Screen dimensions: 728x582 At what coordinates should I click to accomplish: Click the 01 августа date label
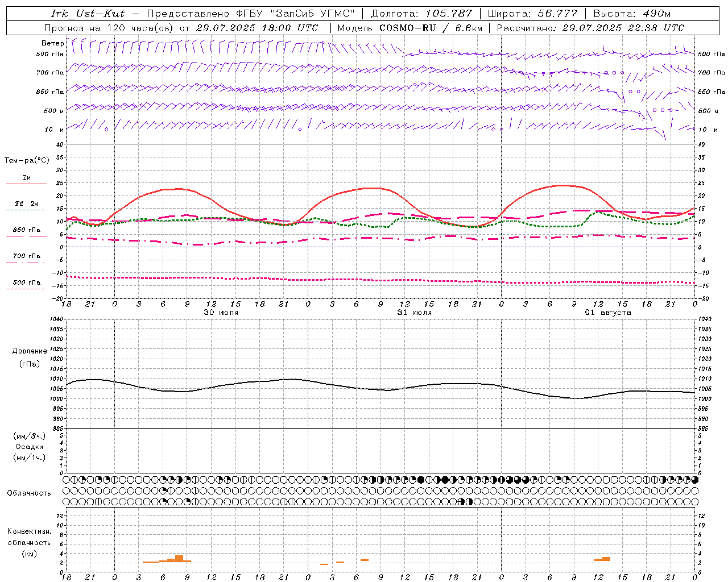click(608, 313)
